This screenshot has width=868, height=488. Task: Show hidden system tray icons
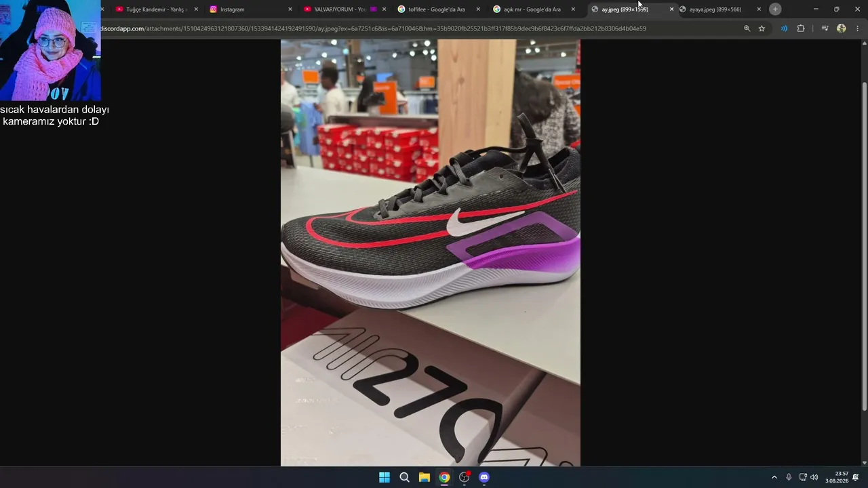click(x=774, y=477)
